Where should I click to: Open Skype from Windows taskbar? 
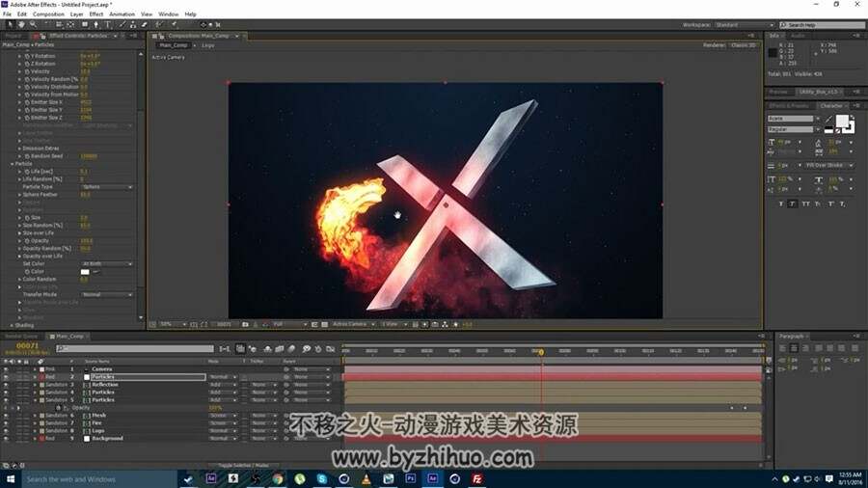(x=321, y=478)
